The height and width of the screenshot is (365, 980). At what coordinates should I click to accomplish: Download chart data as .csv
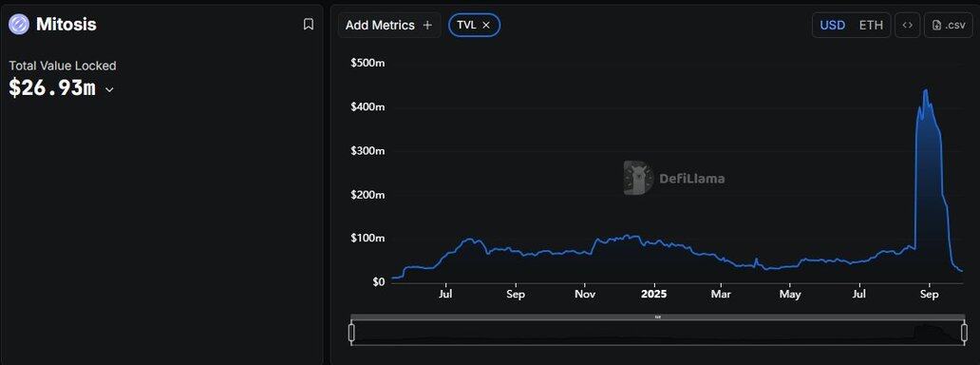pos(948,25)
